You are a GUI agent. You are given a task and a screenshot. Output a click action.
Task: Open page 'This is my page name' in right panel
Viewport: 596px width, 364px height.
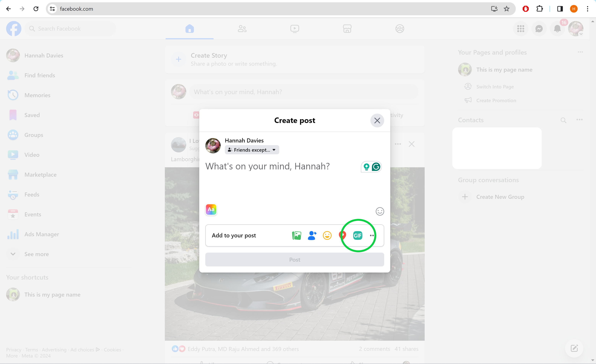coord(495,70)
